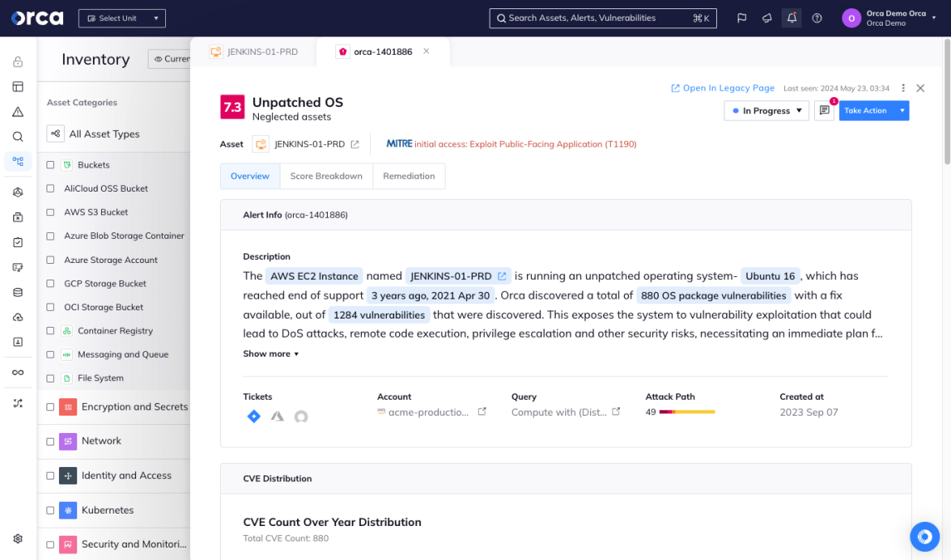Viewport: 951px width, 560px height.
Task: Switch to the Overview tab
Action: [250, 176]
